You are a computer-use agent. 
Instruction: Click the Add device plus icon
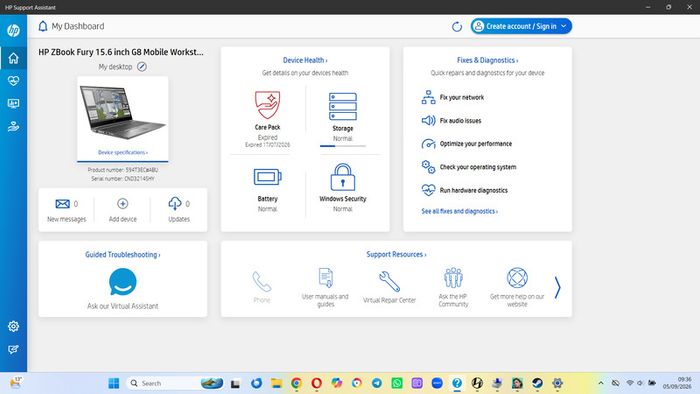point(122,204)
